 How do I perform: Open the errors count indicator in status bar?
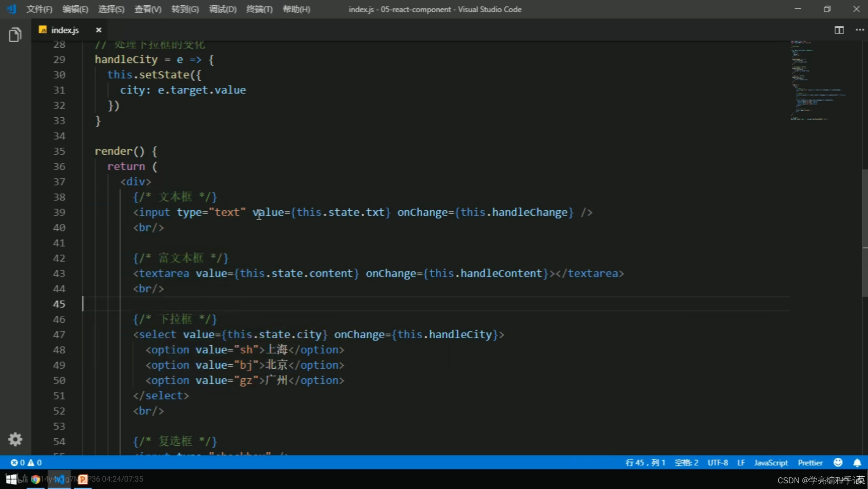click(18, 463)
